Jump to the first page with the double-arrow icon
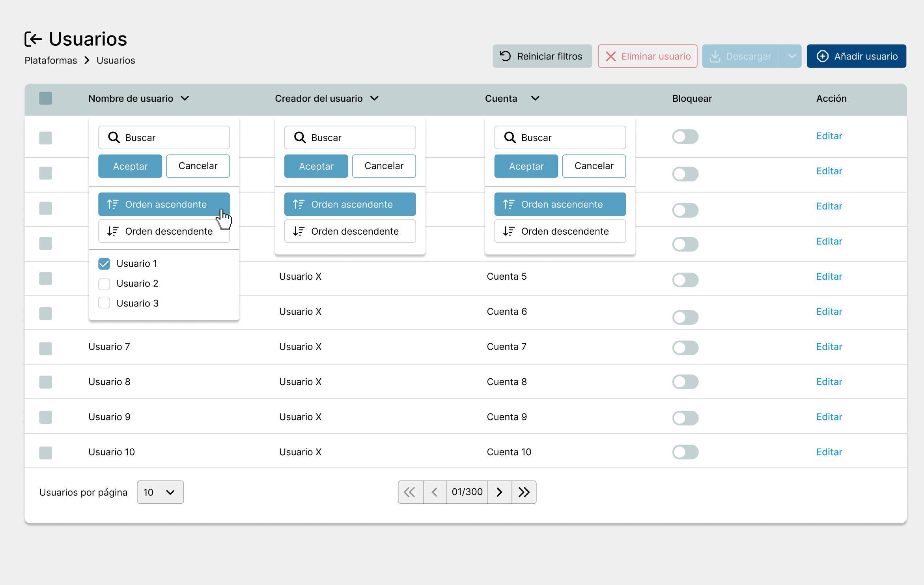924x585 pixels. coord(410,492)
